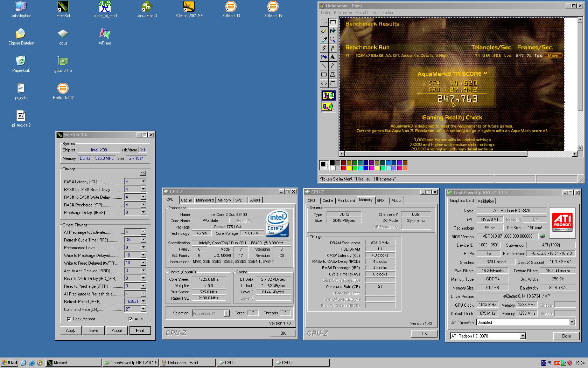Select the 3DMark2001 SE desktop icon
Viewport: 588px width, 368px height.
[x=189, y=9]
